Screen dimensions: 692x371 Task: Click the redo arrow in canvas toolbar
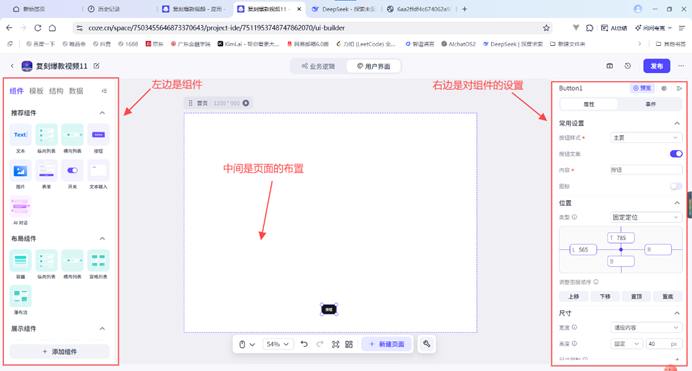pos(320,344)
